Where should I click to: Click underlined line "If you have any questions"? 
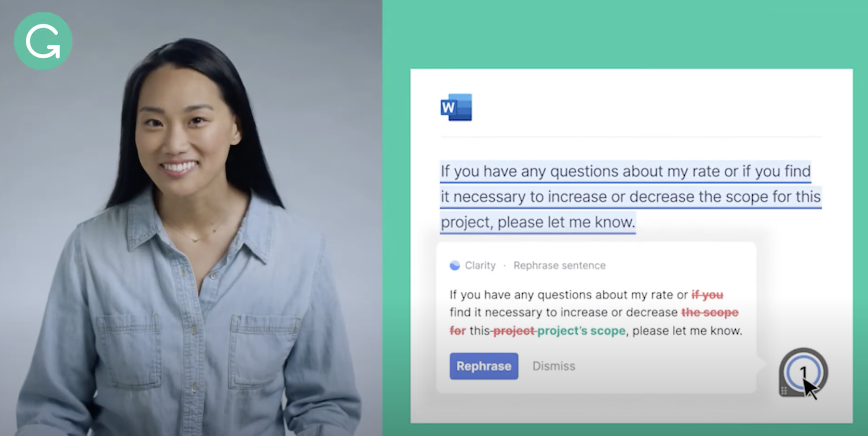(626, 171)
